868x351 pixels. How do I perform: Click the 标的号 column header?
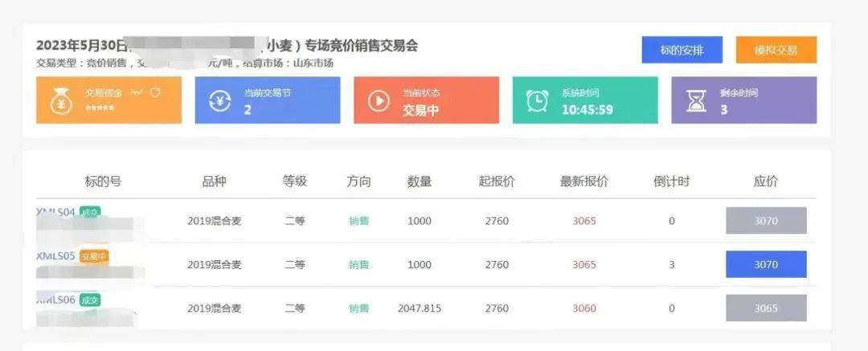click(103, 182)
